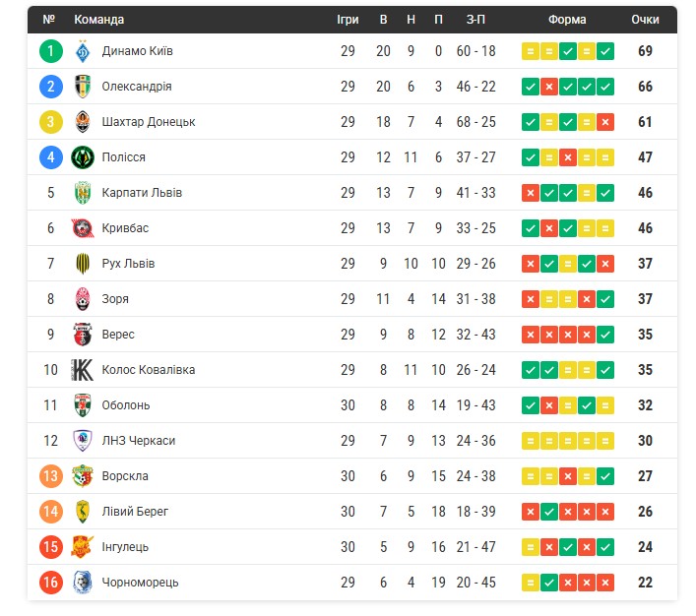696x616 pixels.
Task: Click the Чорноморець club badge
Action: click(x=83, y=583)
